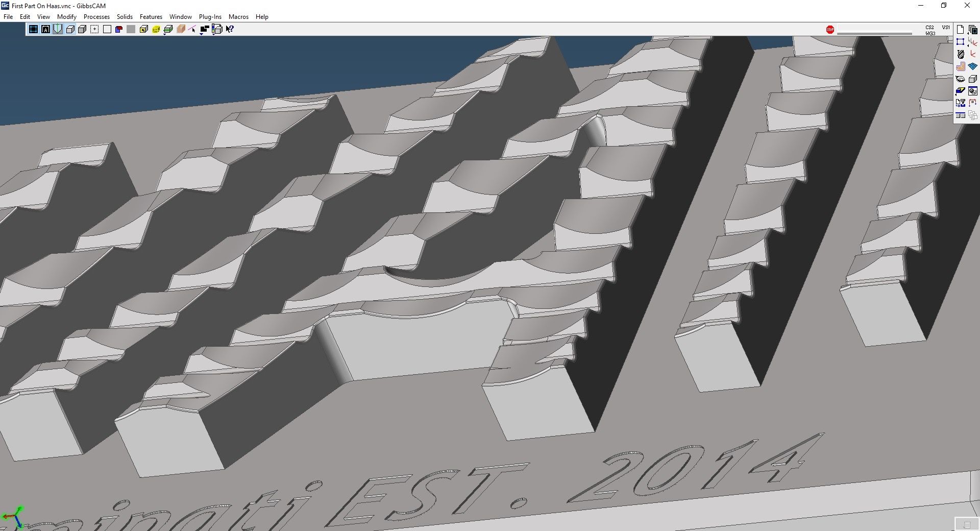Click the small icon at bottom-right corner
This screenshot has height=531, width=980.
pyautogui.click(x=967, y=524)
